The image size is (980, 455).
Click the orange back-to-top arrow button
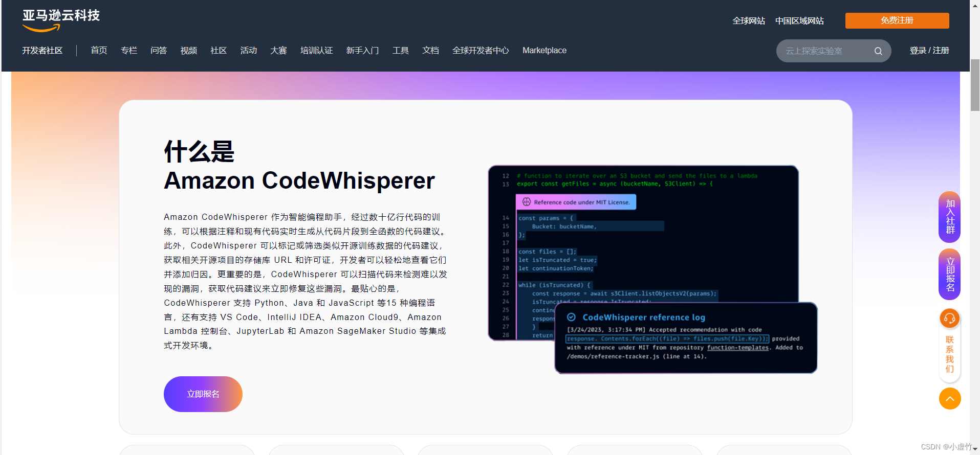(950, 399)
